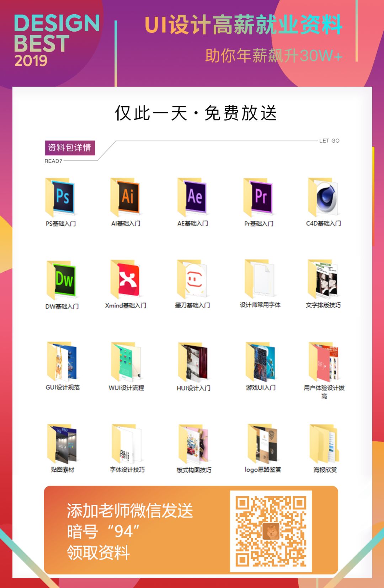Screen dimensions: 384x588
Task: Open the Pr基础入门 Premiere folder icon
Action: 258,197
